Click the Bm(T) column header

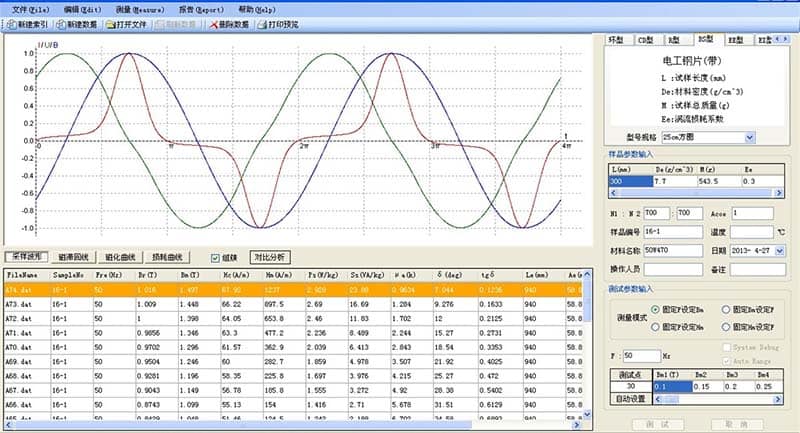pos(198,275)
